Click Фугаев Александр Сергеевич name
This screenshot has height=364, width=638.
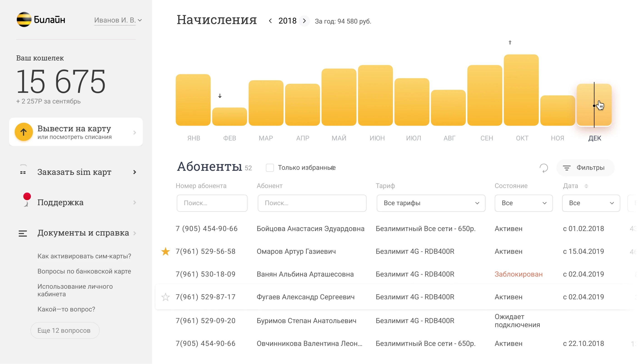tap(306, 297)
